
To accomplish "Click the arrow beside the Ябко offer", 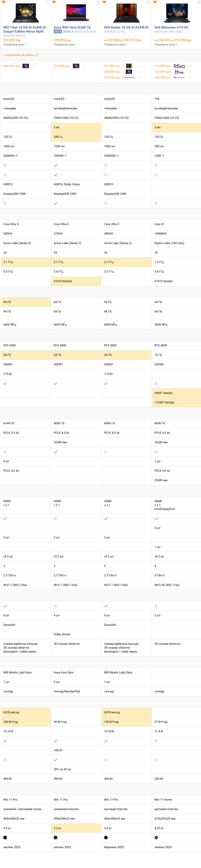I will [x=190, y=66].
